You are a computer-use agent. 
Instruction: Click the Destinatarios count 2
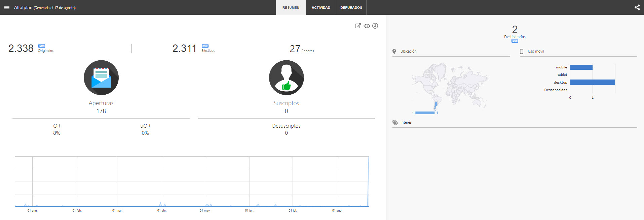point(515,29)
